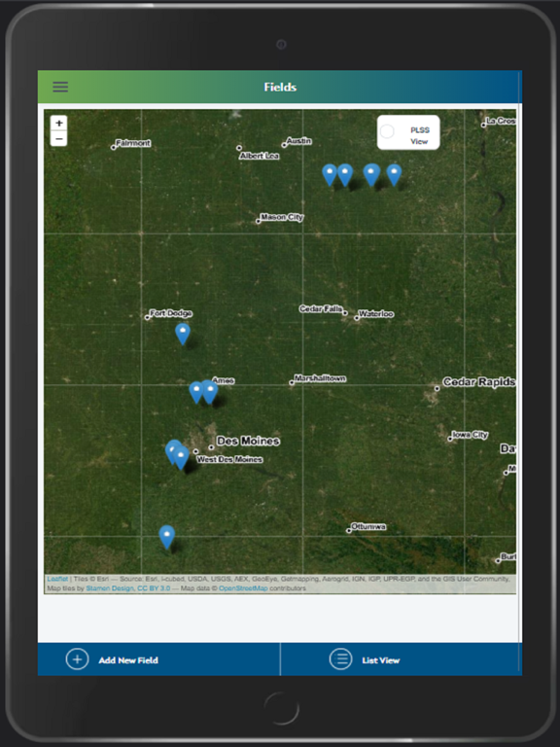Viewport: 560px width, 747px height.
Task: Click the Cedar Falls label
Action: [321, 309]
